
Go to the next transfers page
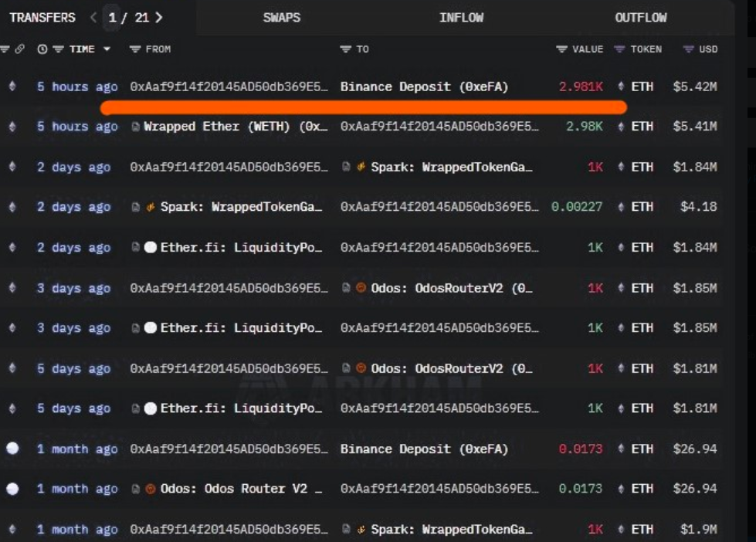pyautogui.click(x=158, y=18)
